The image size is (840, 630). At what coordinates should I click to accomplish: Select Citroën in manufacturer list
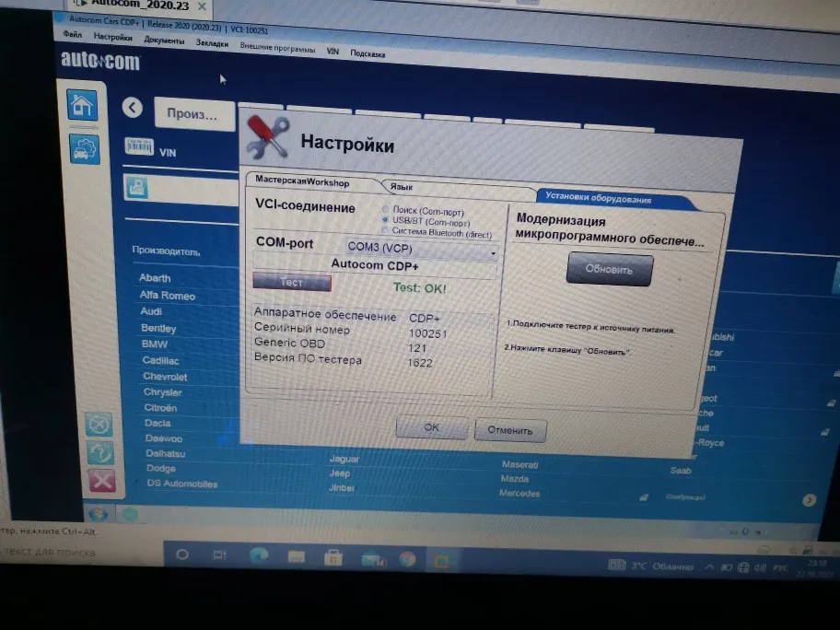(x=160, y=408)
